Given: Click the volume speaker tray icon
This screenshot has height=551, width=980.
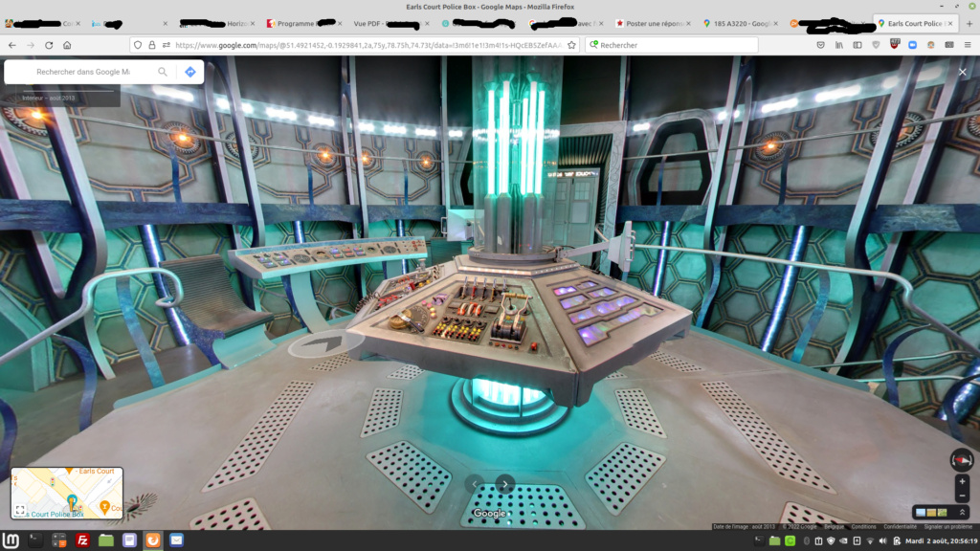Looking at the screenshot, I should 882,541.
